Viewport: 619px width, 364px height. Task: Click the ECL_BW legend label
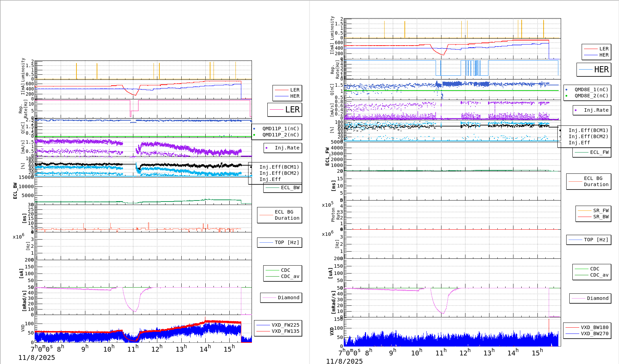(290, 187)
